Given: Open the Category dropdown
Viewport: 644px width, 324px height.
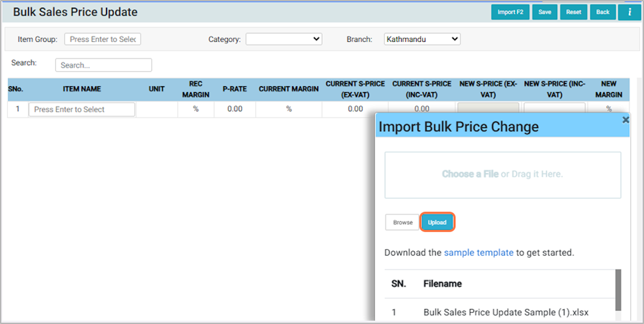Looking at the screenshot, I should pos(284,39).
